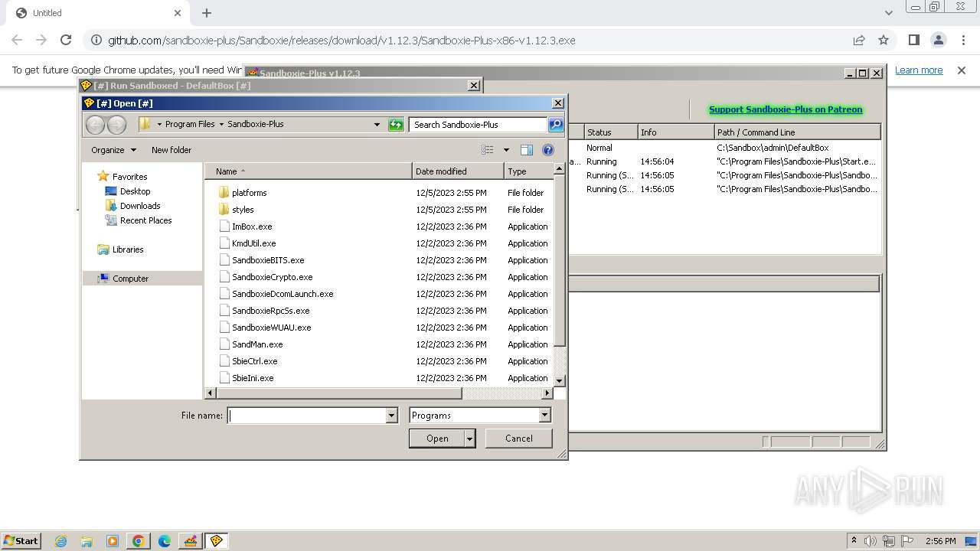This screenshot has height=551, width=980.
Task: Click Sandboxie-Plus breadcrumb segment
Action: (256, 124)
